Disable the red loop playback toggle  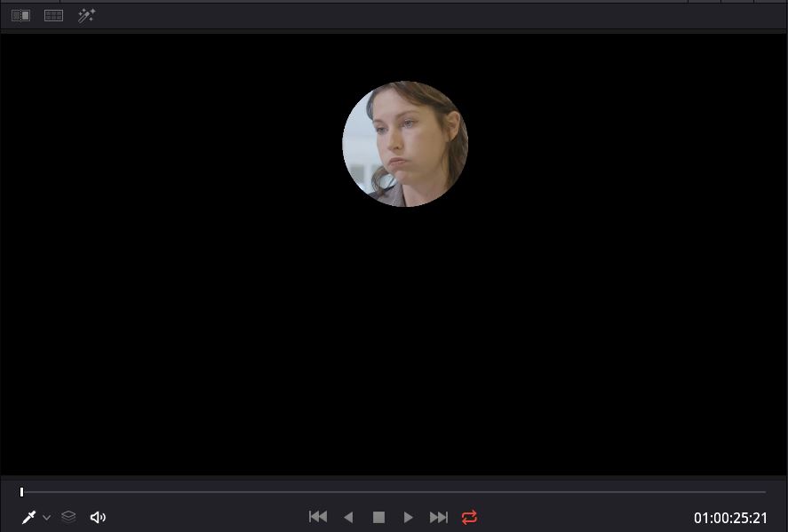coord(469,517)
